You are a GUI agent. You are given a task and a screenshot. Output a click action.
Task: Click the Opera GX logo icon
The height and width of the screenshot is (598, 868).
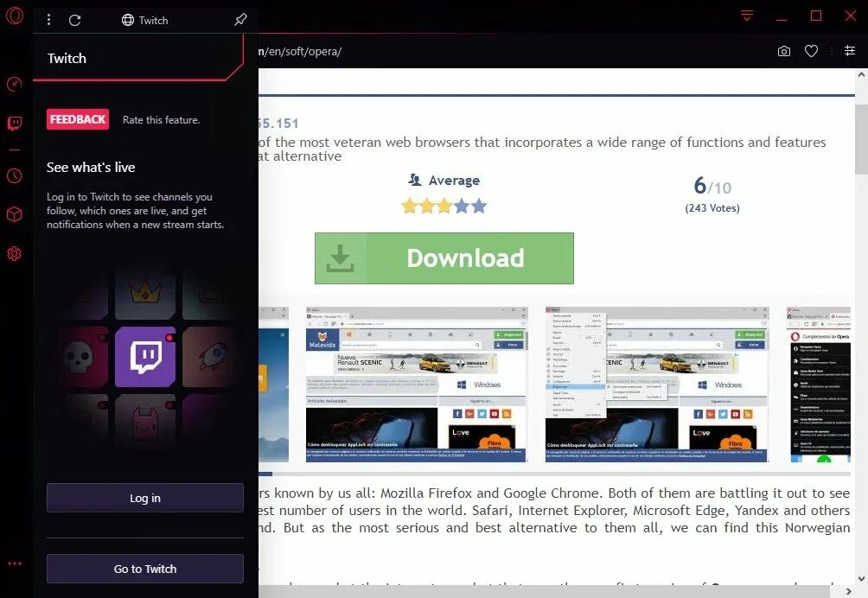pyautogui.click(x=15, y=15)
